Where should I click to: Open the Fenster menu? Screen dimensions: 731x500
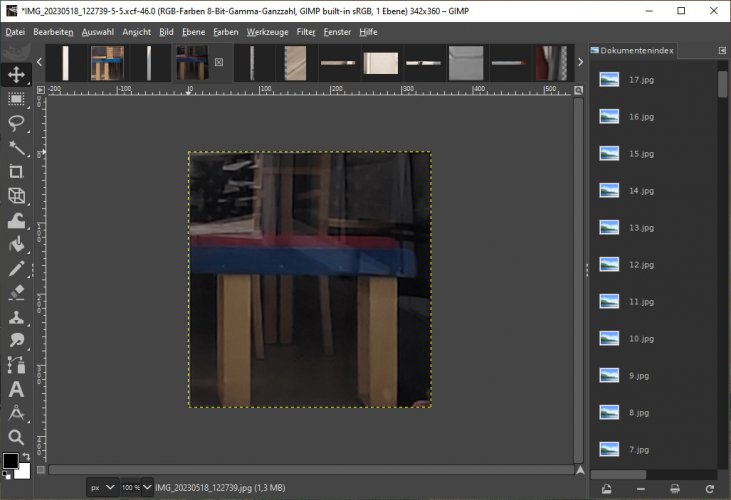[x=337, y=32]
